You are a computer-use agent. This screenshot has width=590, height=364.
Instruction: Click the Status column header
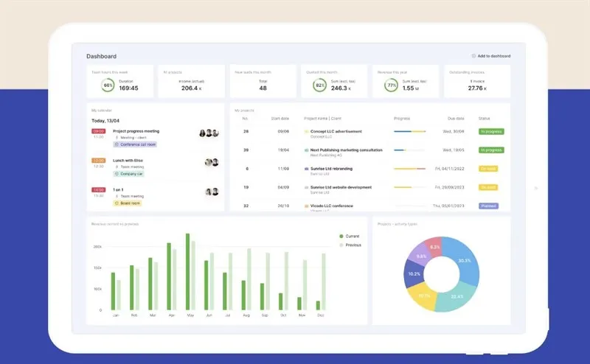tap(484, 118)
